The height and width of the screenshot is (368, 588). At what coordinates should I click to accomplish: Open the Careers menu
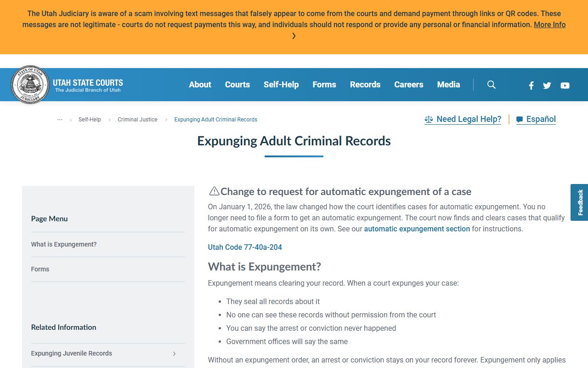pos(409,85)
